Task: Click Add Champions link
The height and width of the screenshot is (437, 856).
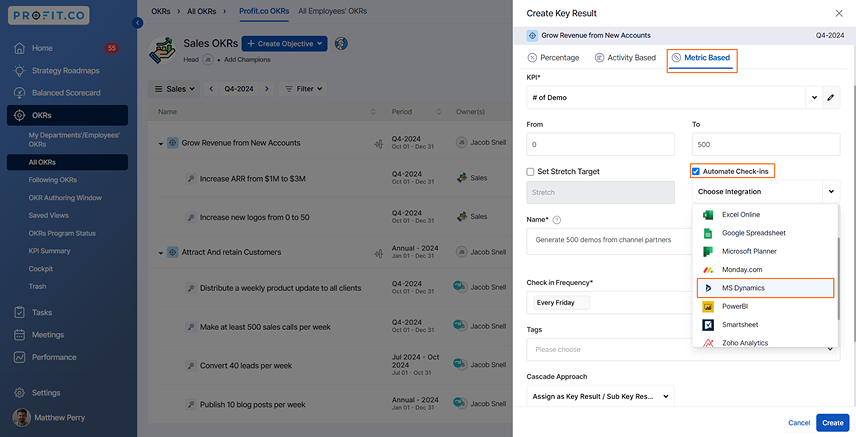Action: (x=247, y=60)
